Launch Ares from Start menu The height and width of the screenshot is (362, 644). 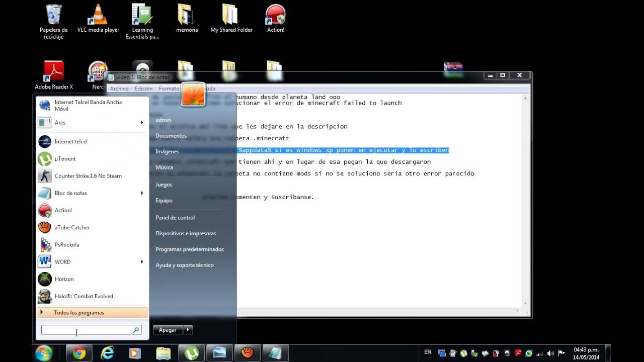coord(93,122)
